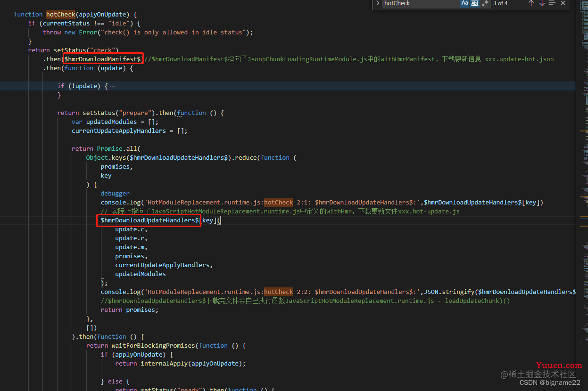Image resolution: width=588 pixels, height=391 pixels.
Task: Click the 'update.c,' argument line
Action: coord(131,229)
